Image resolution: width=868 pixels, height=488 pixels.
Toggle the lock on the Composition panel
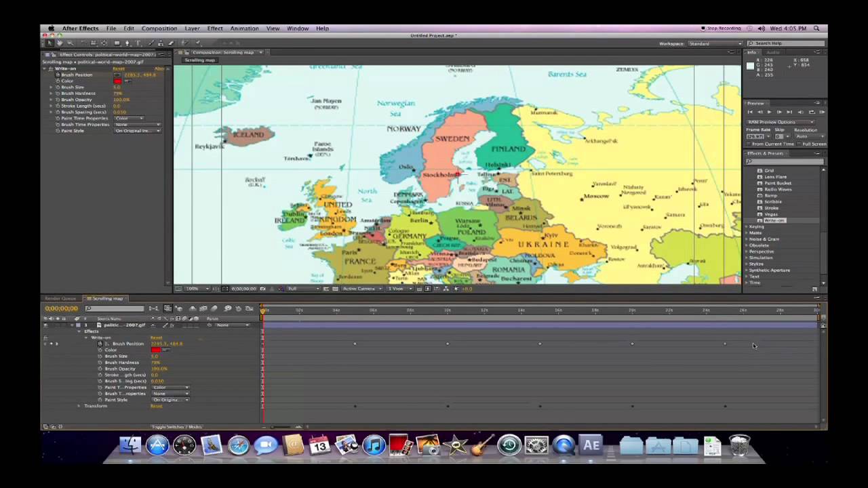(x=186, y=53)
